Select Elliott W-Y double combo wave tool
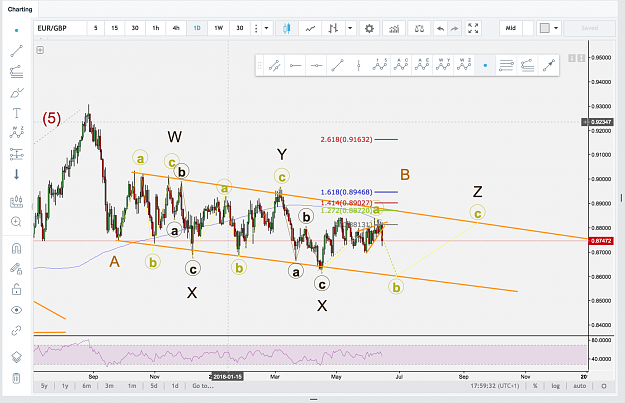 click(443, 65)
